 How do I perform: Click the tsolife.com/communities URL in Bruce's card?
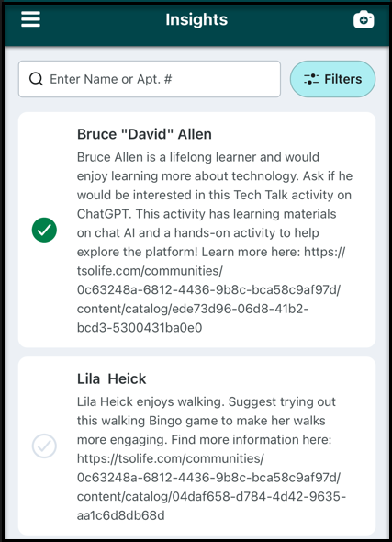(150, 271)
